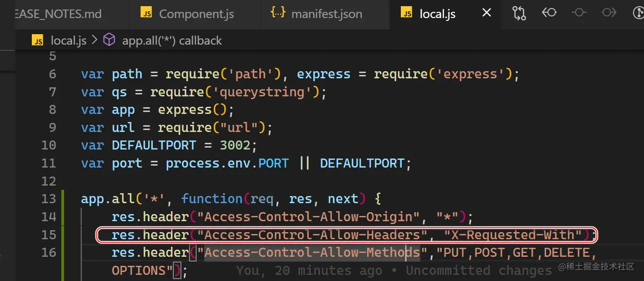Select the local.js editor tab
This screenshot has height=281, width=644.
point(437,14)
